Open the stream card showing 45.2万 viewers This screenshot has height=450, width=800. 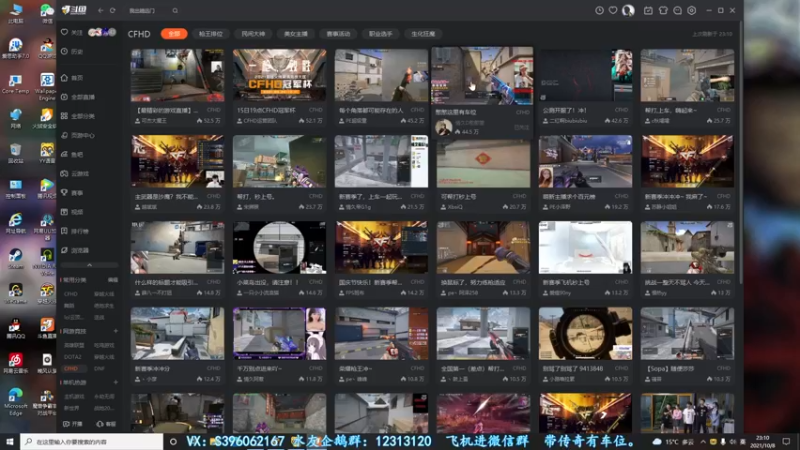pyautogui.click(x=381, y=87)
